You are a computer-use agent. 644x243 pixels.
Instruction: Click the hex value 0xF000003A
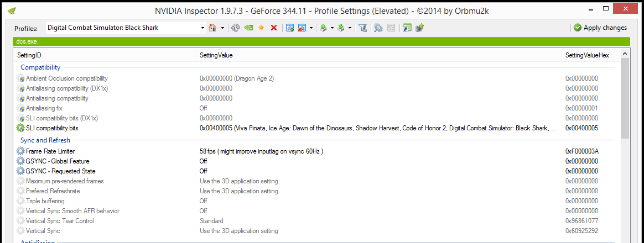[582, 151]
